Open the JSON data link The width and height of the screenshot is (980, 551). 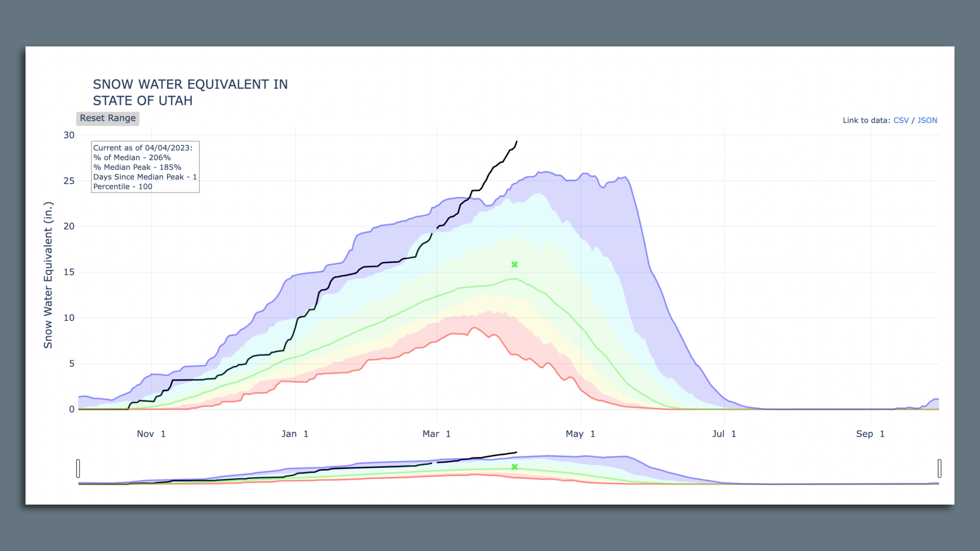926,120
